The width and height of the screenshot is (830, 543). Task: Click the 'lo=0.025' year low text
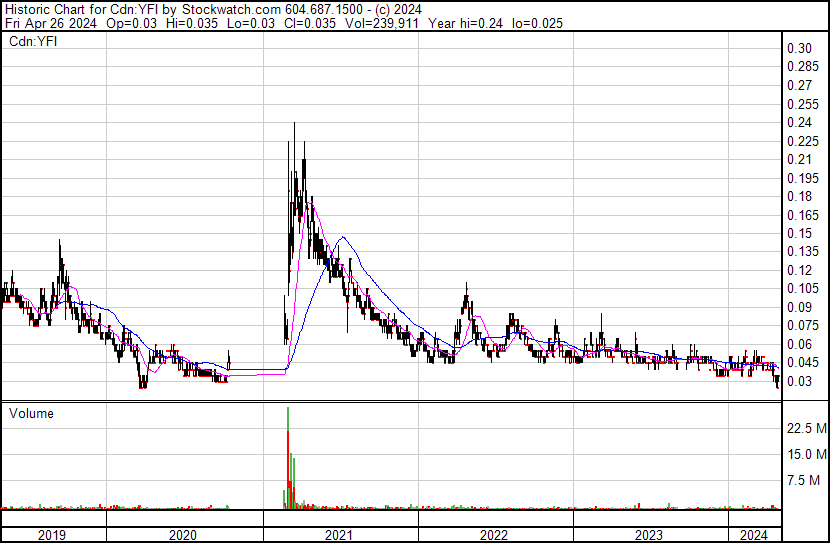pos(537,23)
